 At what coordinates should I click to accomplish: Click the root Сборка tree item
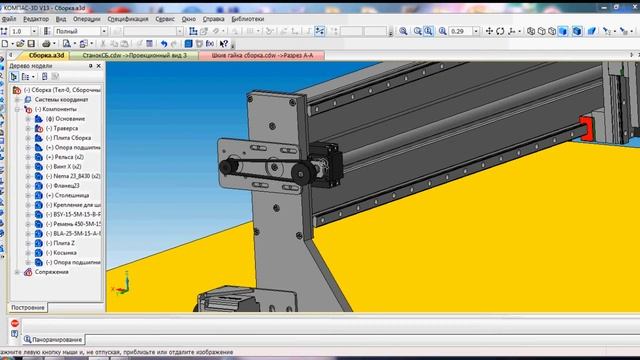[x=62, y=90]
